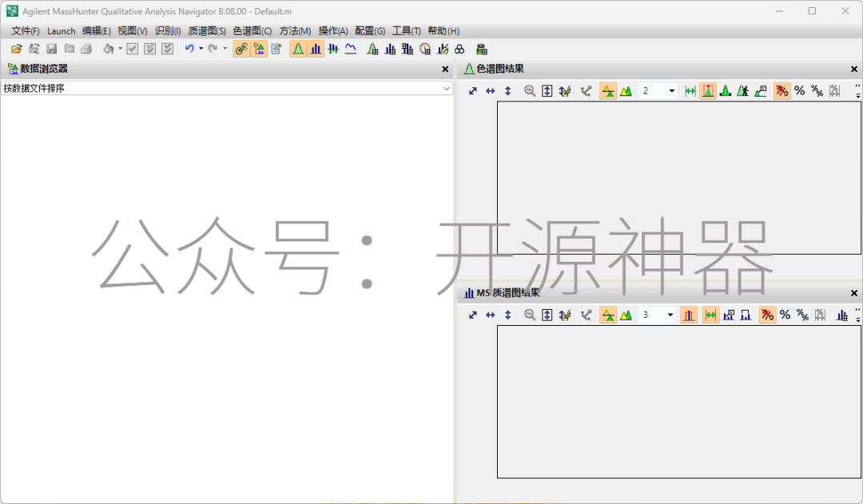Viewport: 863px width, 504px height.
Task: Close the Chromatogram Results panel
Action: tap(854, 69)
